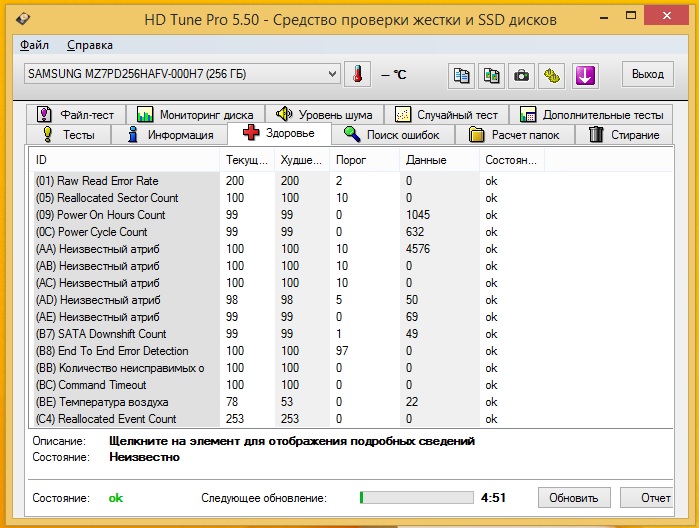The image size is (699, 528).
Task: Click the next update progress bar
Action: [416, 497]
